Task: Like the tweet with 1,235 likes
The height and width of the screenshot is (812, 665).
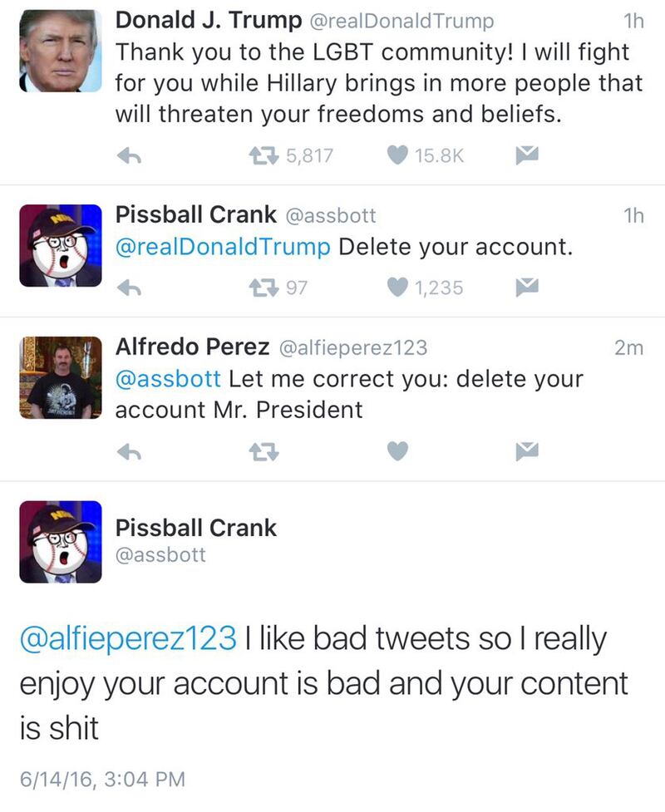Action: 400,288
